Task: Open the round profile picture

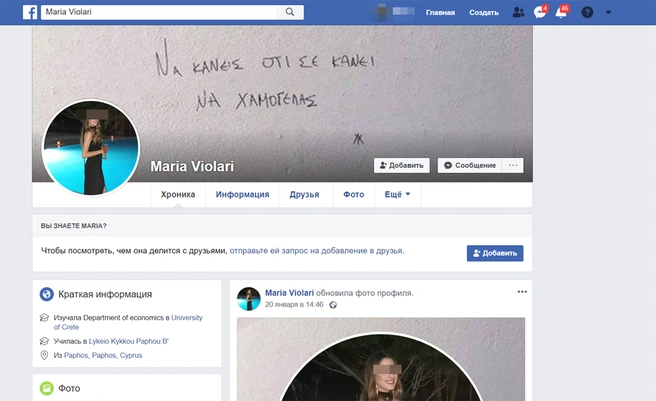Action: 91,148
